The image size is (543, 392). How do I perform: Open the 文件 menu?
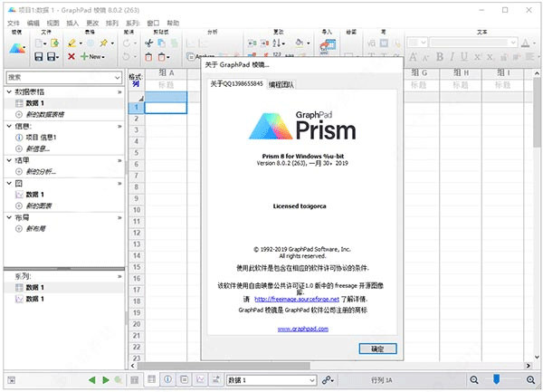click(14, 23)
